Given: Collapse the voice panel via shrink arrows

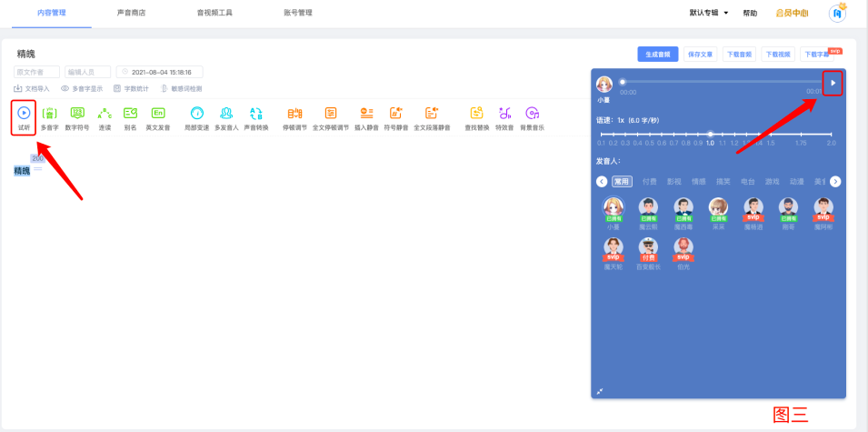Looking at the screenshot, I should [600, 392].
